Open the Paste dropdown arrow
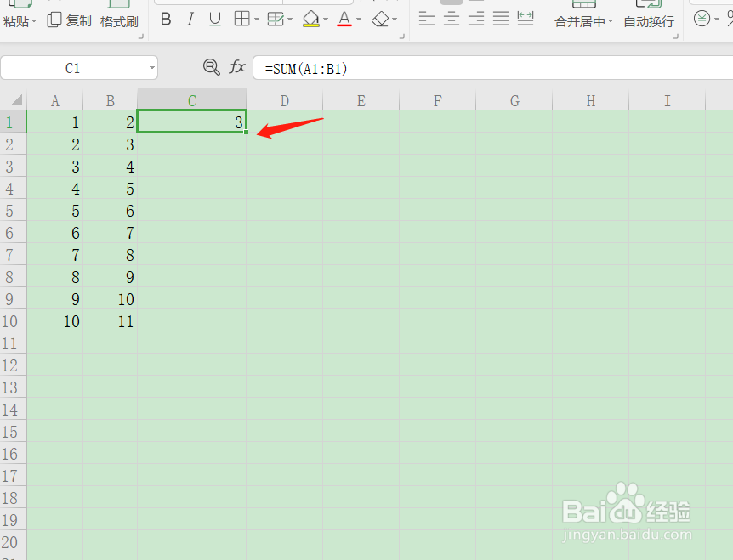The image size is (733, 560). pos(34,21)
